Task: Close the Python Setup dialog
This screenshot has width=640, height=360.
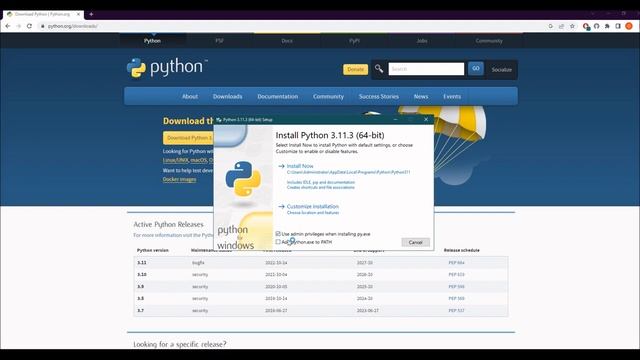Action: [x=426, y=119]
